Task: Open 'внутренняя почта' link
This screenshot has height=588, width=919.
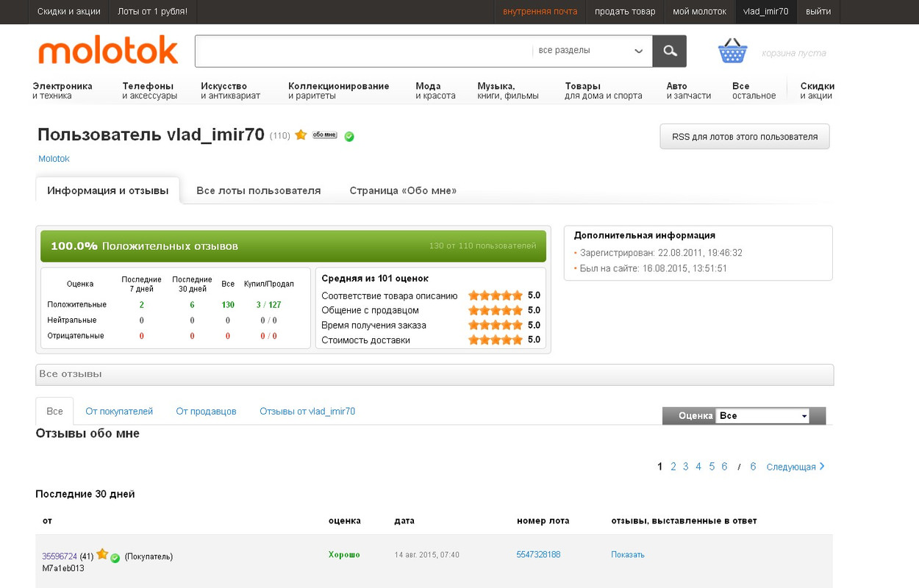Action: [x=540, y=12]
